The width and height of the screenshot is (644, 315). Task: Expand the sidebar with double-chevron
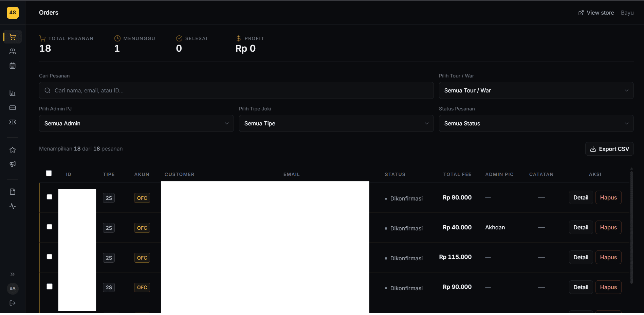point(13,274)
